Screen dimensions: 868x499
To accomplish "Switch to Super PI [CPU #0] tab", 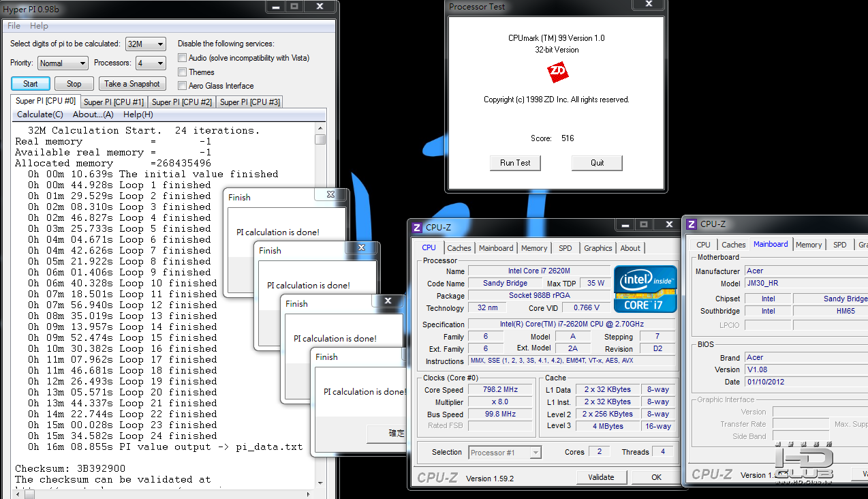I will pos(46,102).
